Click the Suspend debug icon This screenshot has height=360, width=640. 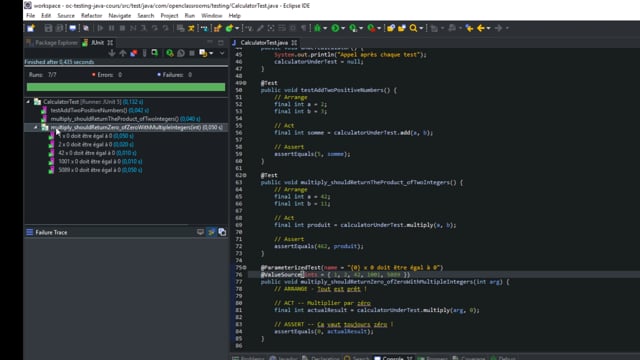(111, 28)
